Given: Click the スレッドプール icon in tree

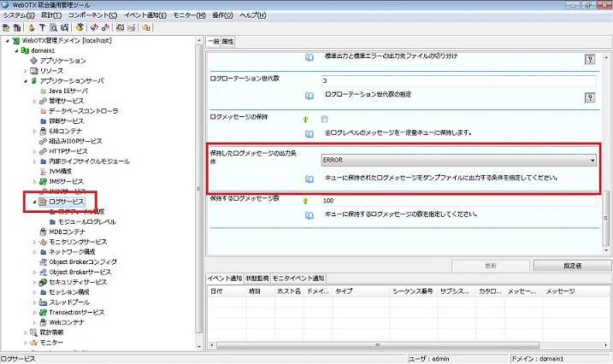Looking at the screenshot, I should click(43, 302).
